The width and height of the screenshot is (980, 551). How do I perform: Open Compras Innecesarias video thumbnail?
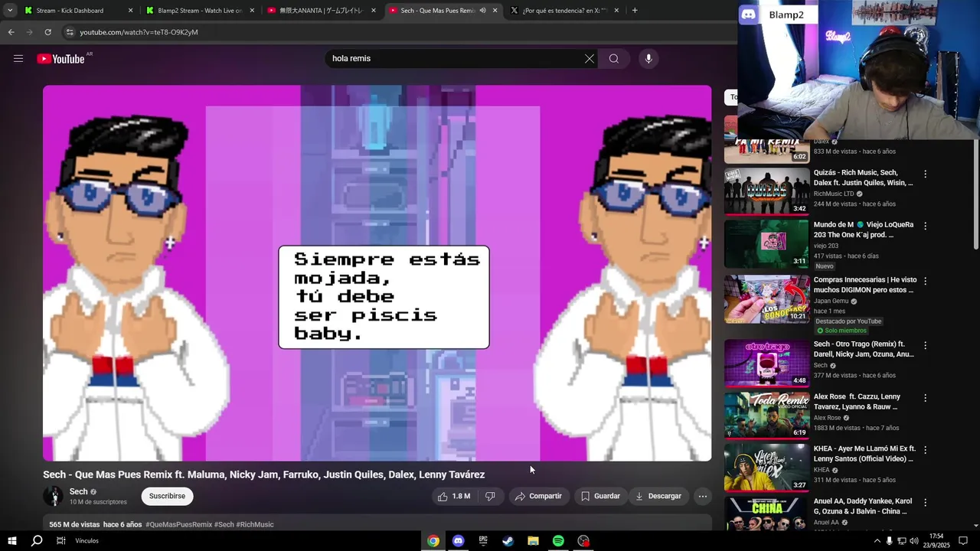(x=766, y=299)
